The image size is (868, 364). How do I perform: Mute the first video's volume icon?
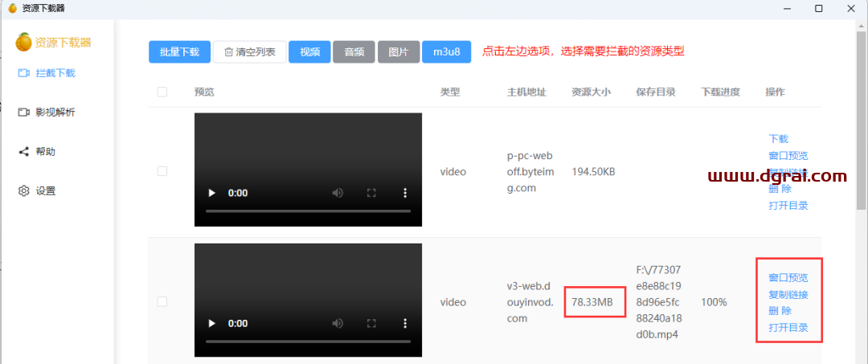338,193
